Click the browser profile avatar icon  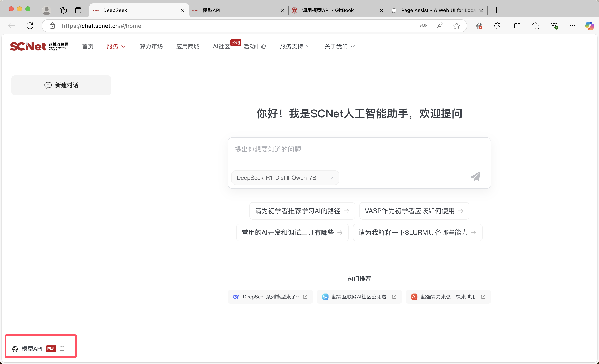(x=46, y=10)
